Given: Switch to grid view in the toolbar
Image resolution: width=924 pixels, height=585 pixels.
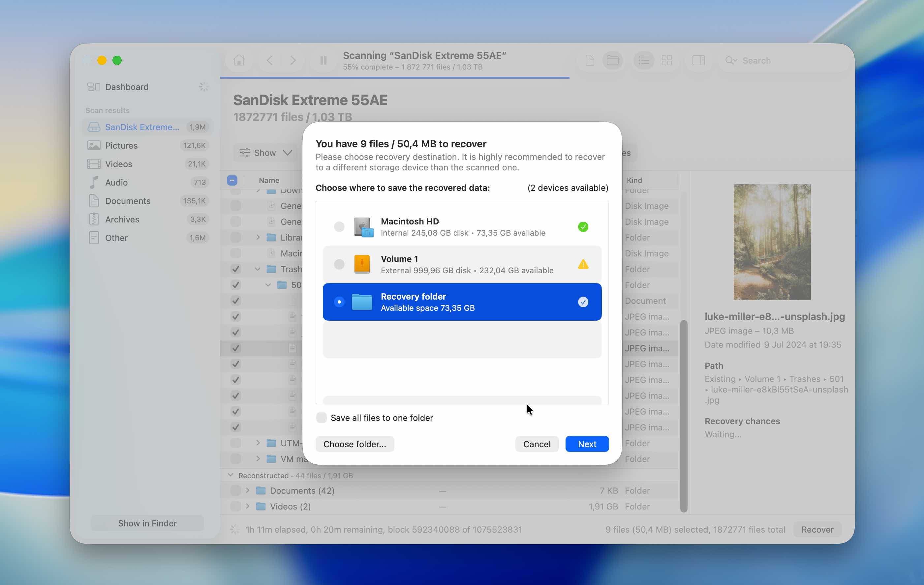Looking at the screenshot, I should pyautogui.click(x=667, y=60).
